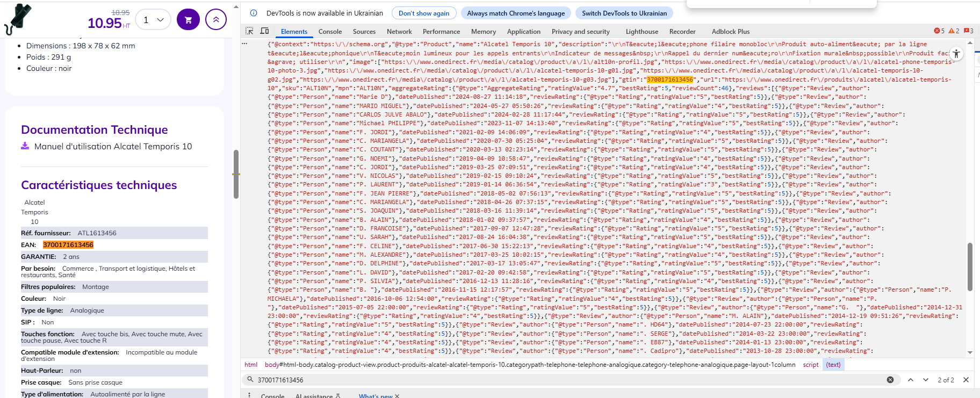980x398 pixels.
Task: Click the highlighted EAN value 3700171613456
Action: pos(68,245)
